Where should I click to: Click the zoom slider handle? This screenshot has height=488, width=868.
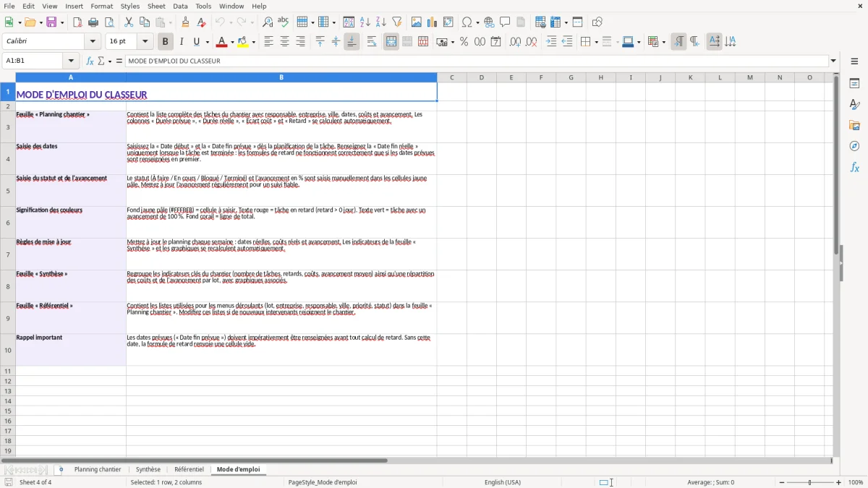(809, 482)
